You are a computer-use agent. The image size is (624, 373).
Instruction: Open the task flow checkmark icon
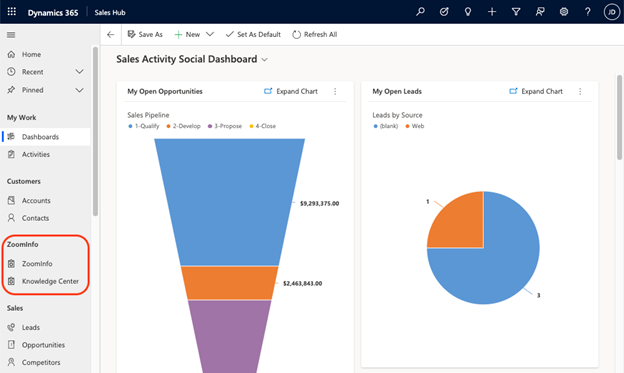[444, 12]
